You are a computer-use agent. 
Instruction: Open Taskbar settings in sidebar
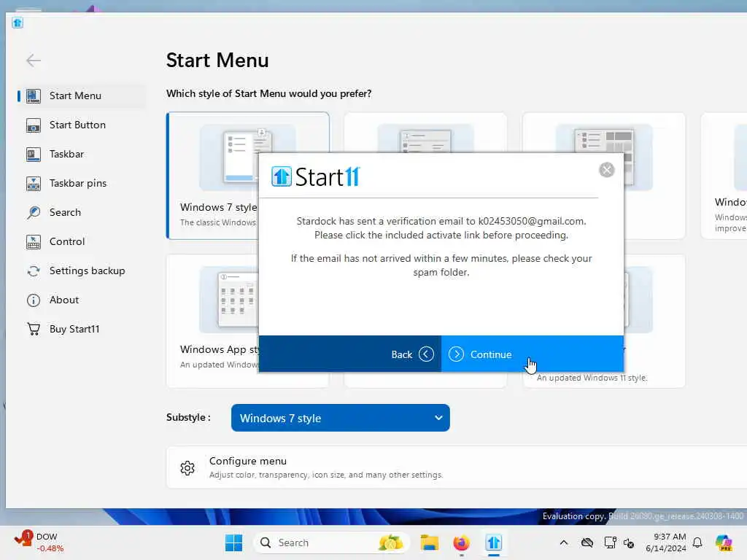(x=81, y=154)
